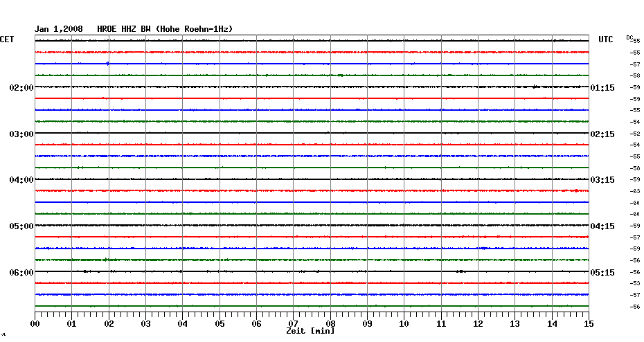644x342 pixels.
Task: Click the DC offset value '-63'
Action: click(x=635, y=191)
